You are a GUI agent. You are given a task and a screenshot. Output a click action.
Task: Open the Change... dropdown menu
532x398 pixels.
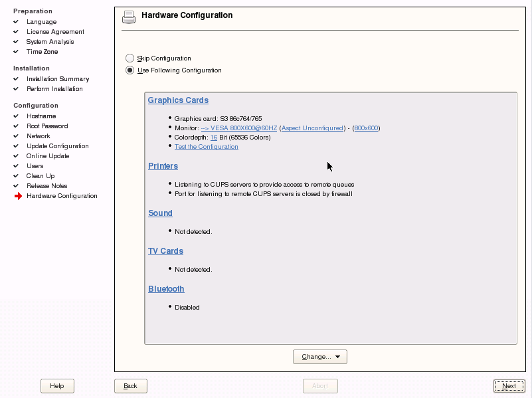pyautogui.click(x=320, y=357)
